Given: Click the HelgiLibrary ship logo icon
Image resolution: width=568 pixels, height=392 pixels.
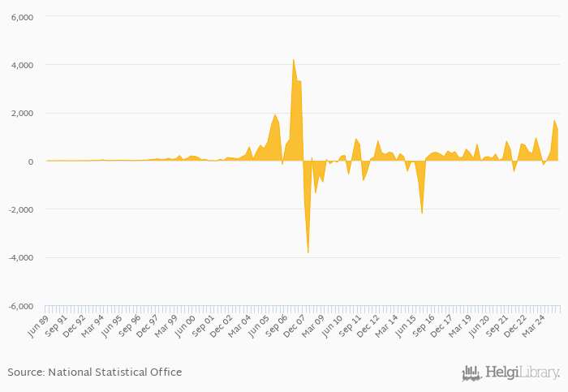Looking at the screenshot, I should point(471,373).
